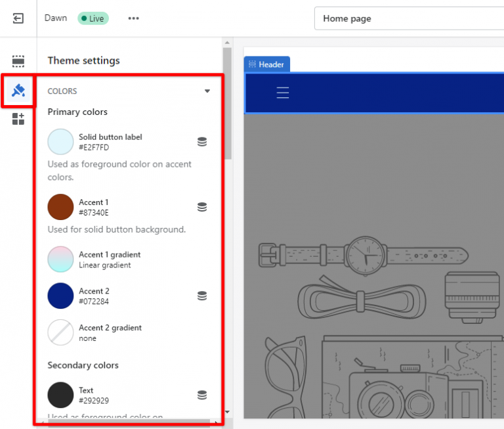Open the three-dot theme actions menu
This screenshot has width=504, height=429.
pyautogui.click(x=134, y=18)
